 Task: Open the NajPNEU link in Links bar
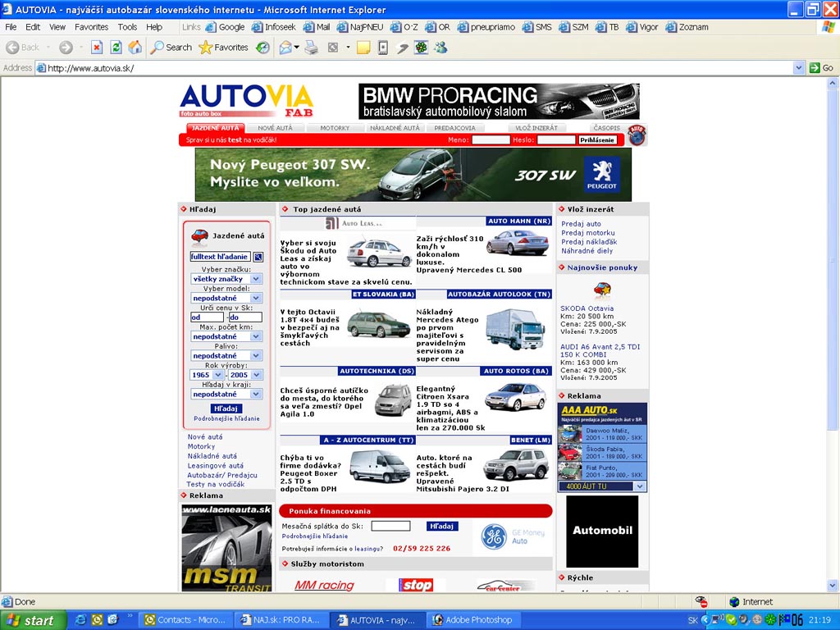360,27
